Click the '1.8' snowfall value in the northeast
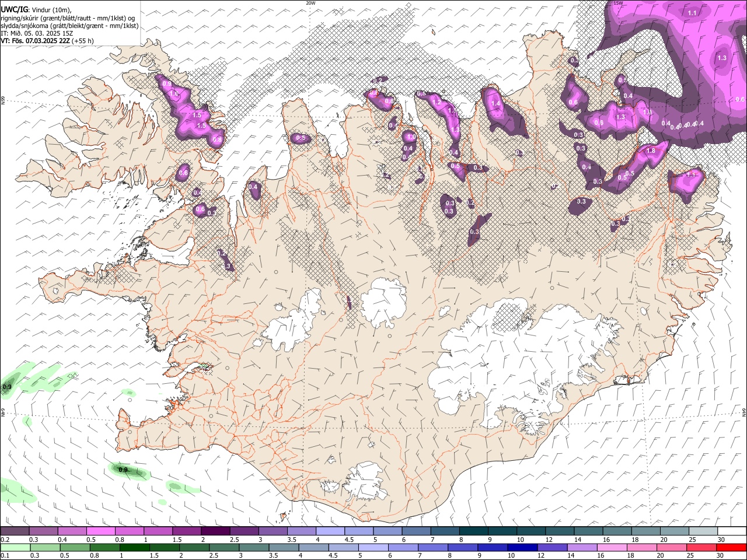 (651, 150)
